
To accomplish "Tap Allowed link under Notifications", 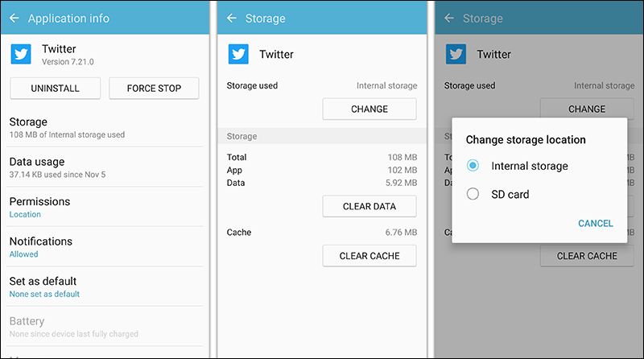I will tap(24, 254).
